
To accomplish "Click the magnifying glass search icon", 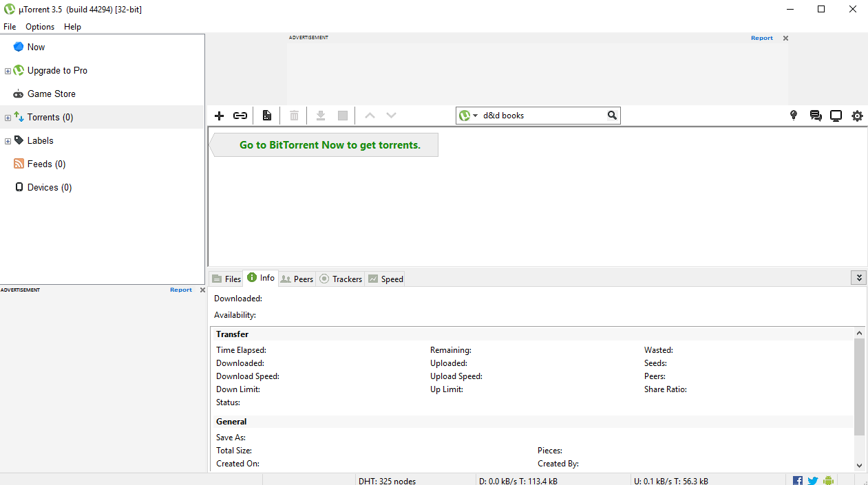I will pos(612,116).
